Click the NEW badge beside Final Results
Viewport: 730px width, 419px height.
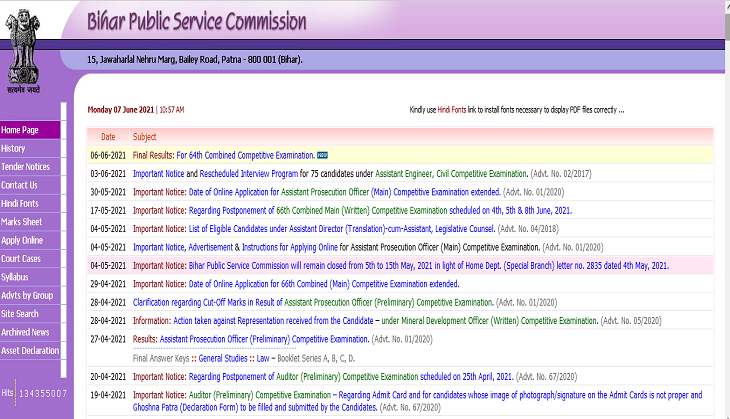(322, 155)
